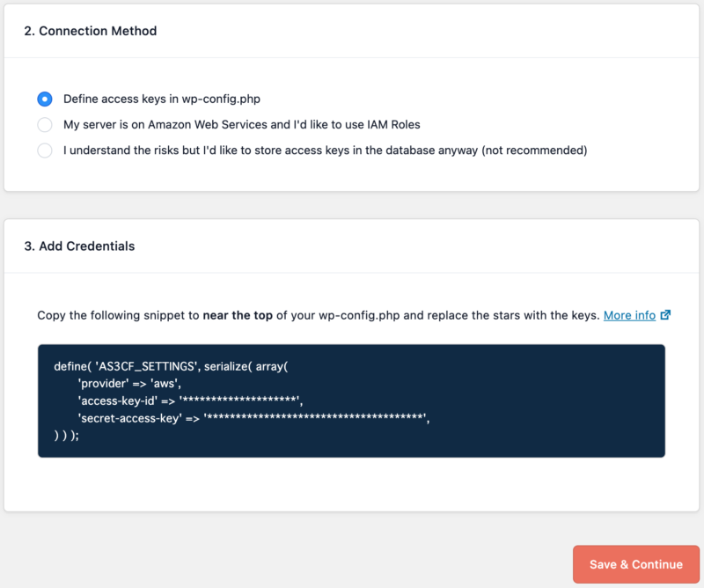Viewport: 704px width, 588px height.
Task: Choose the IAM Roles radio button
Action: 45,124
